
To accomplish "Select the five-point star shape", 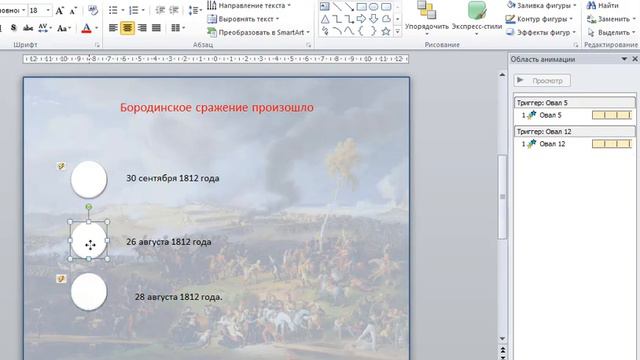I will coord(386,31).
